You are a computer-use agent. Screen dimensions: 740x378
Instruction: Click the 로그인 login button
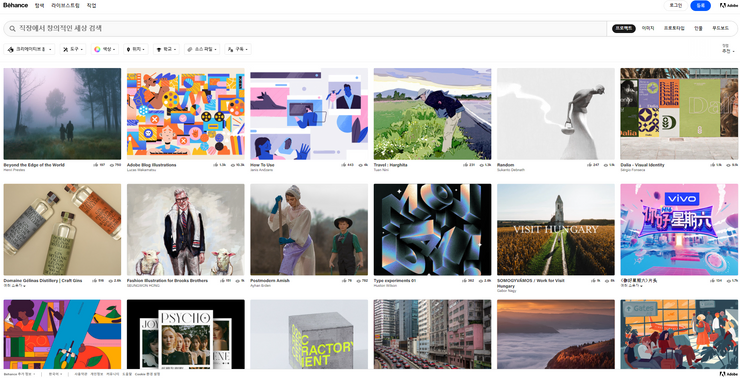[675, 6]
